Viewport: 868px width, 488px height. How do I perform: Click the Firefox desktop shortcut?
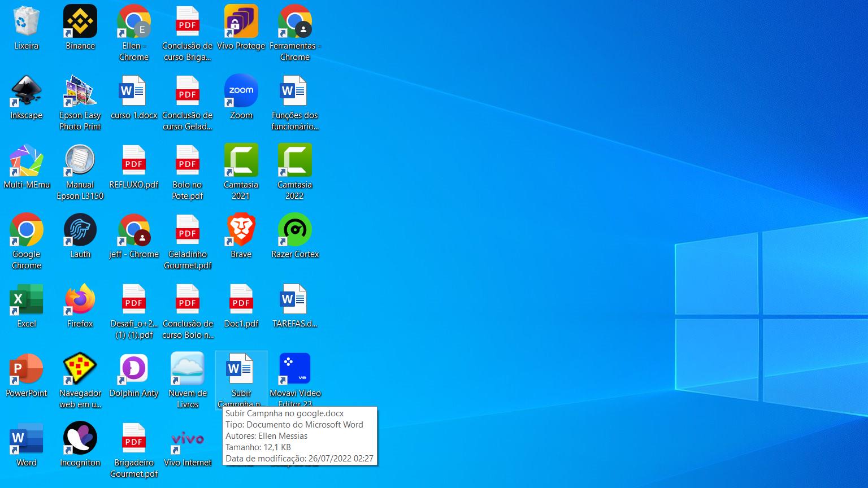click(80, 299)
